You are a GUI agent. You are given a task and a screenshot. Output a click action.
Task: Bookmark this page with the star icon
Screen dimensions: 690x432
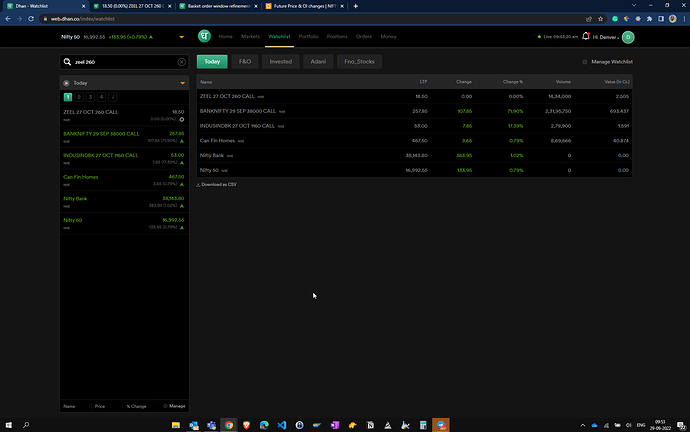click(x=600, y=19)
